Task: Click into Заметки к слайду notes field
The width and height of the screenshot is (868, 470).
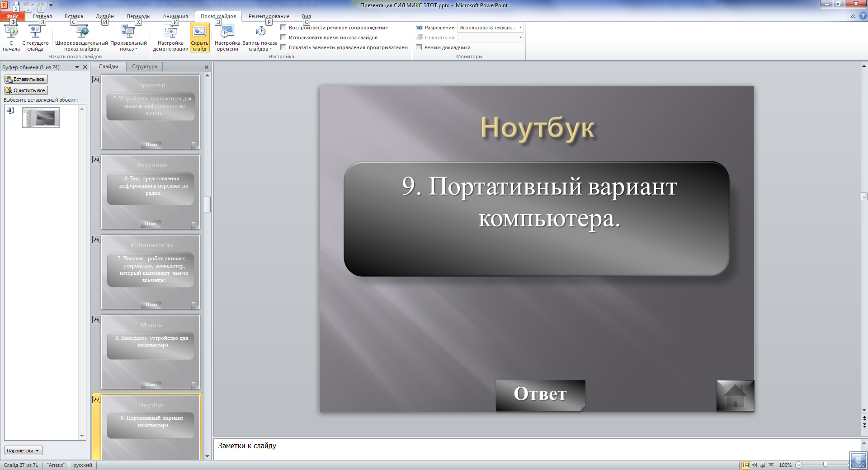Action: pyautogui.click(x=536, y=449)
